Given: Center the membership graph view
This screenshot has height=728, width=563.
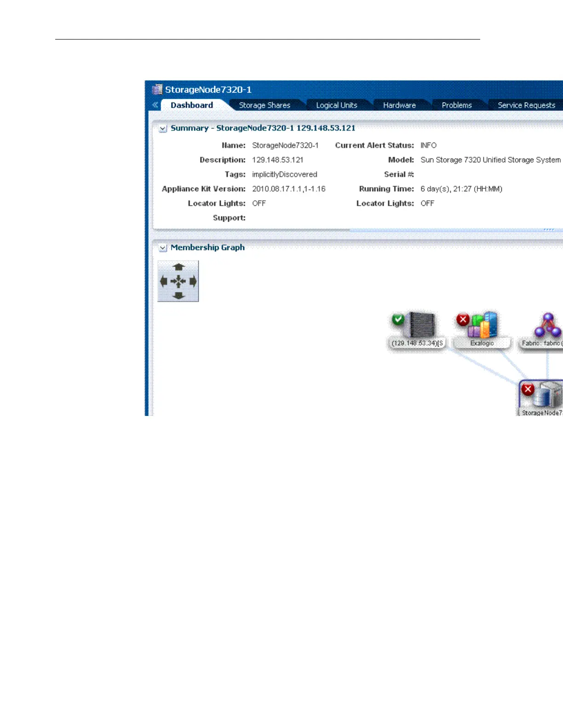Looking at the screenshot, I should point(178,281).
